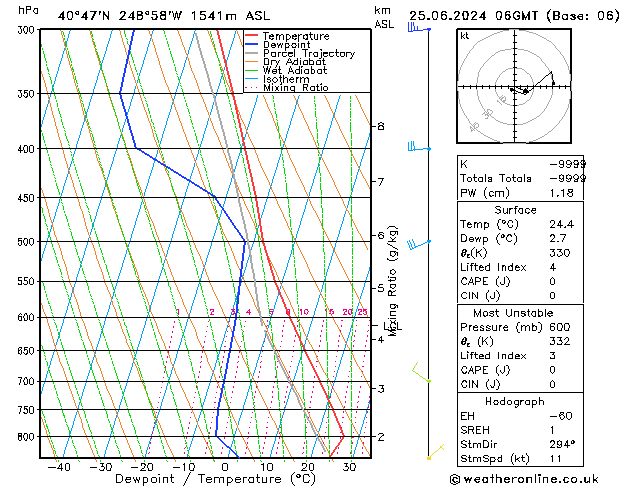Click the 'SREH' row label

click(475, 430)
